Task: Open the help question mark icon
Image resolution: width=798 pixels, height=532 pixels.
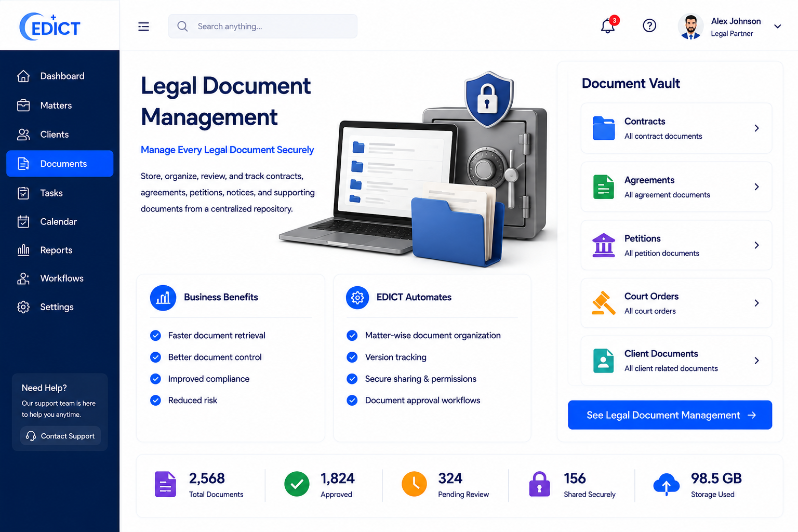Action: (649, 25)
